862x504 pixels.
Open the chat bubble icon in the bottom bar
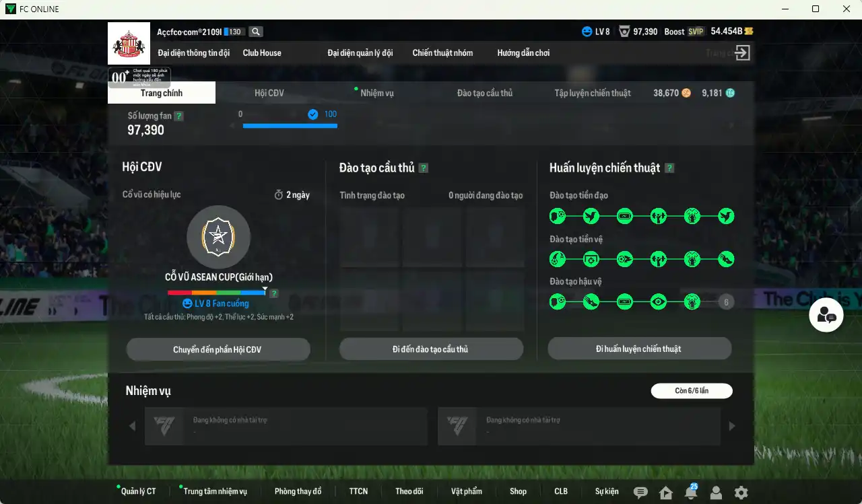(x=640, y=493)
